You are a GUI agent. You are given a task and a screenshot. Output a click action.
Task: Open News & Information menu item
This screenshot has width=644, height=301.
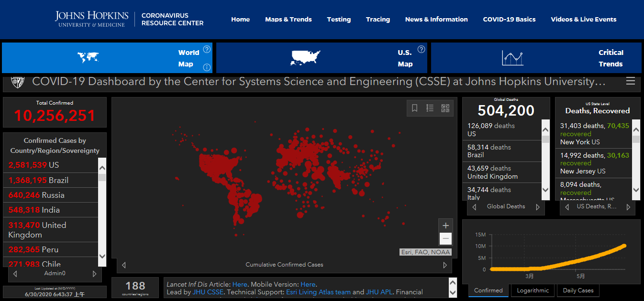pos(436,20)
